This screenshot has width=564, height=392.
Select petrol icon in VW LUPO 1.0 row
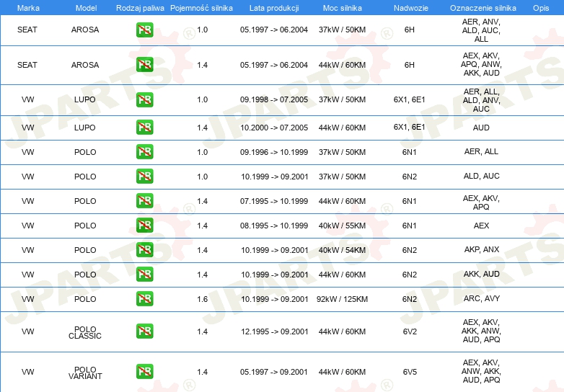click(x=144, y=99)
